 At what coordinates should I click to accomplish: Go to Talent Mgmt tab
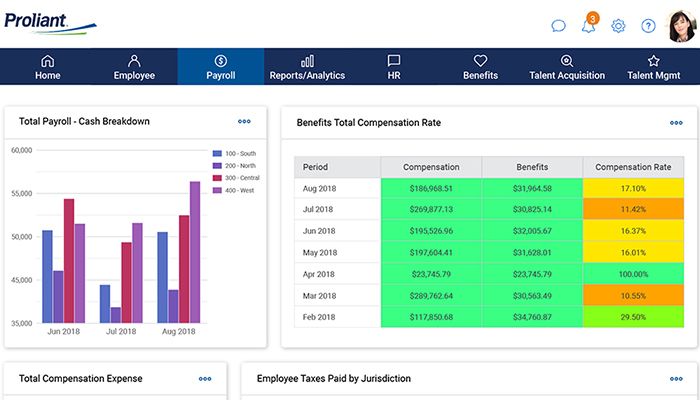click(x=653, y=67)
